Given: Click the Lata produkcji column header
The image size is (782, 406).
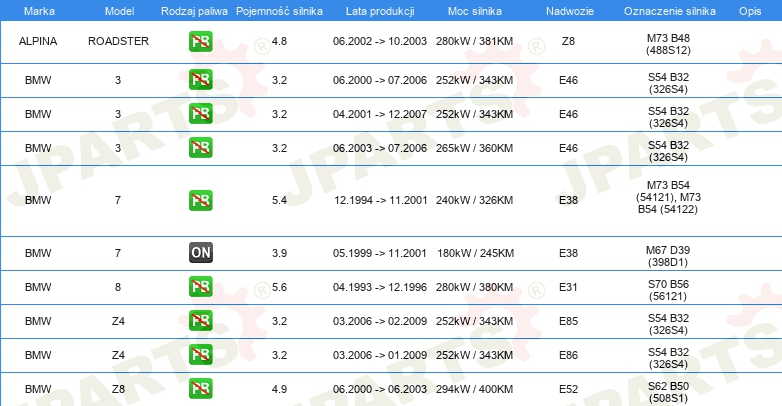Looking at the screenshot, I should [380, 11].
